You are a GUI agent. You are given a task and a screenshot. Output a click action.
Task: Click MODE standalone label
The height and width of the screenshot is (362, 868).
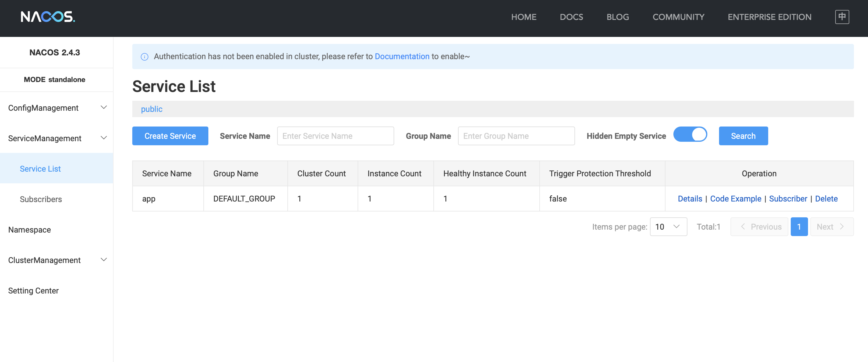coord(55,80)
